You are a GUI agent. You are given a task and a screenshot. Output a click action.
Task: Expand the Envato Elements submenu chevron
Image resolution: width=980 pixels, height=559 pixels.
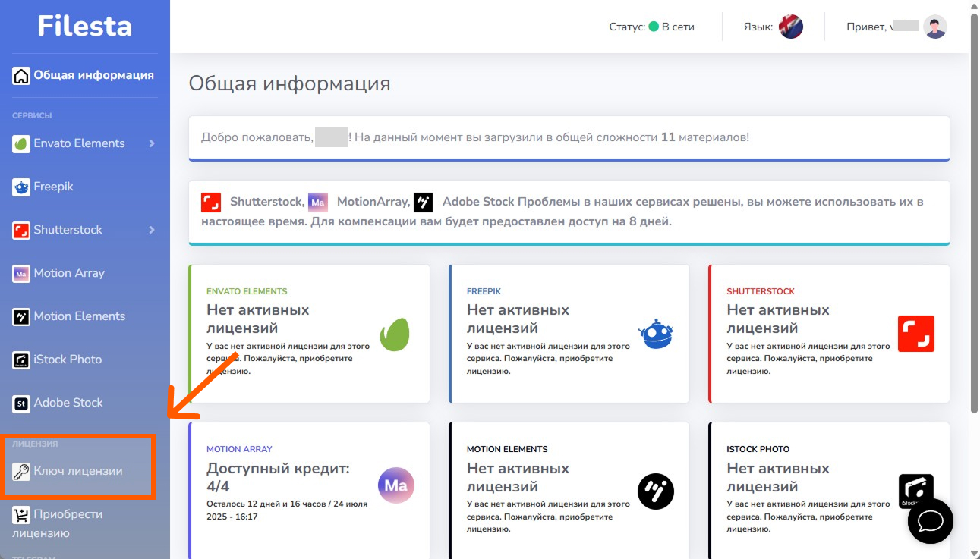(x=152, y=143)
